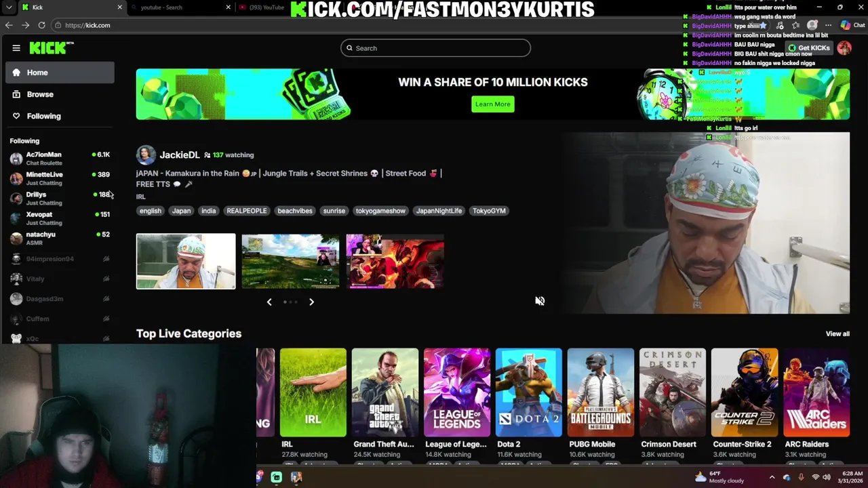Go back in browser history
The height and width of the screenshot is (488, 868).
(9, 25)
